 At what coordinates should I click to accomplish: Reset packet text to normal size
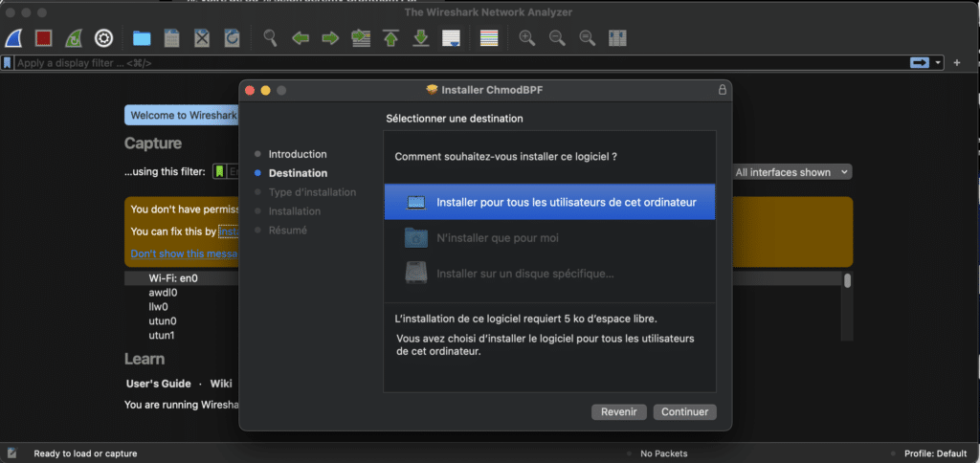tap(587, 38)
